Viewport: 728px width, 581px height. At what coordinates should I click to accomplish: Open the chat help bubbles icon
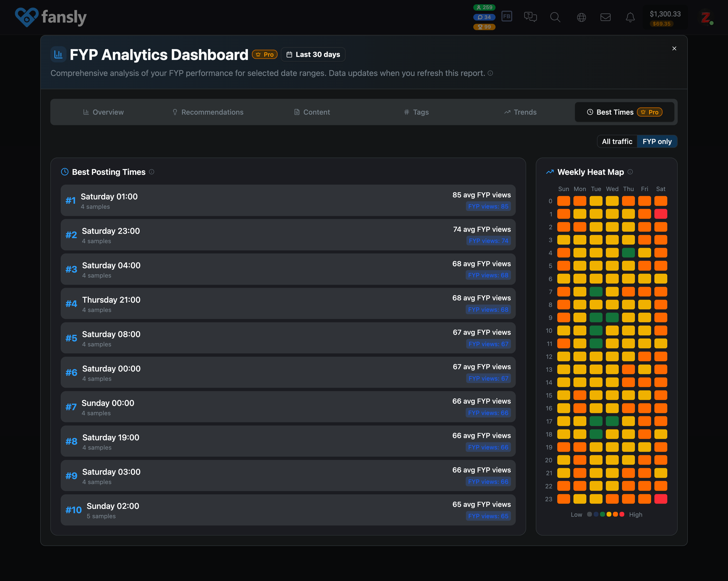pos(530,17)
